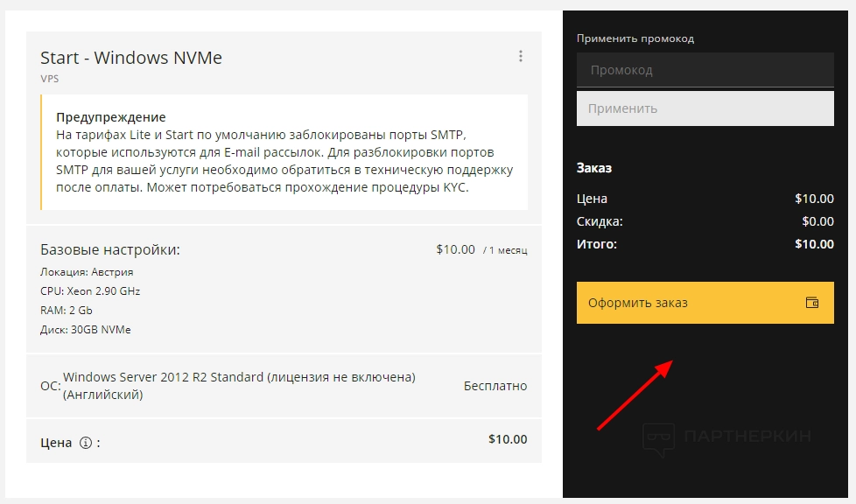
Task: Click the Применить promo code button
Action: (x=705, y=108)
